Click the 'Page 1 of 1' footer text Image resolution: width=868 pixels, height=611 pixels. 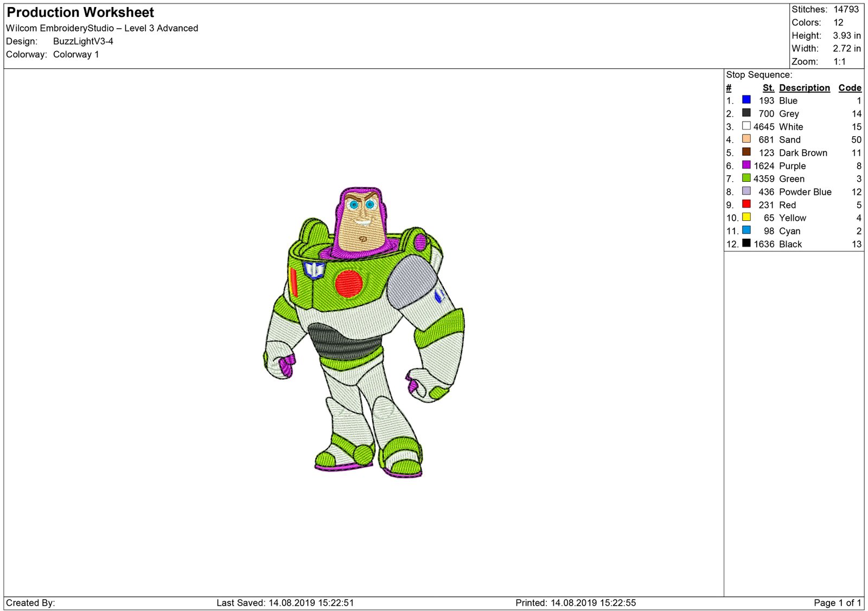(x=838, y=603)
